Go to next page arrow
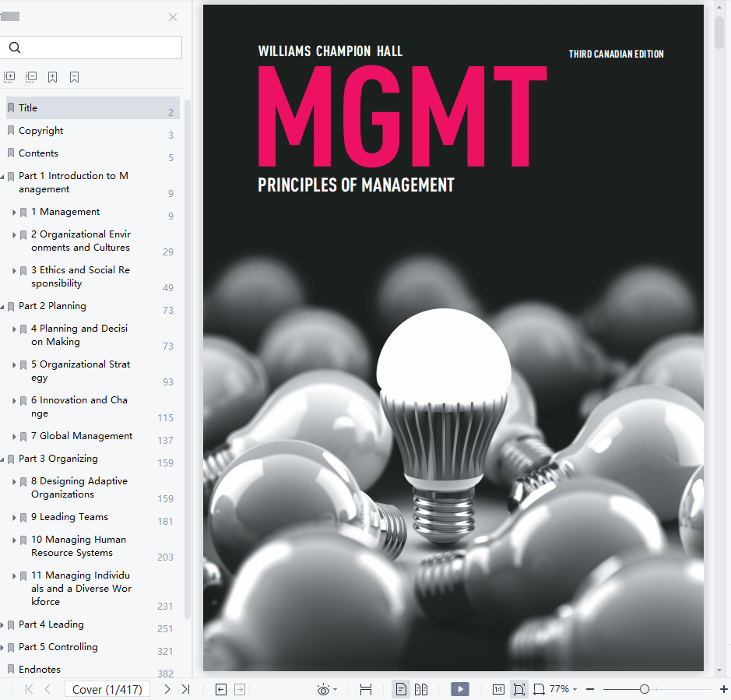Screen dimensions: 731x700 (167, 689)
